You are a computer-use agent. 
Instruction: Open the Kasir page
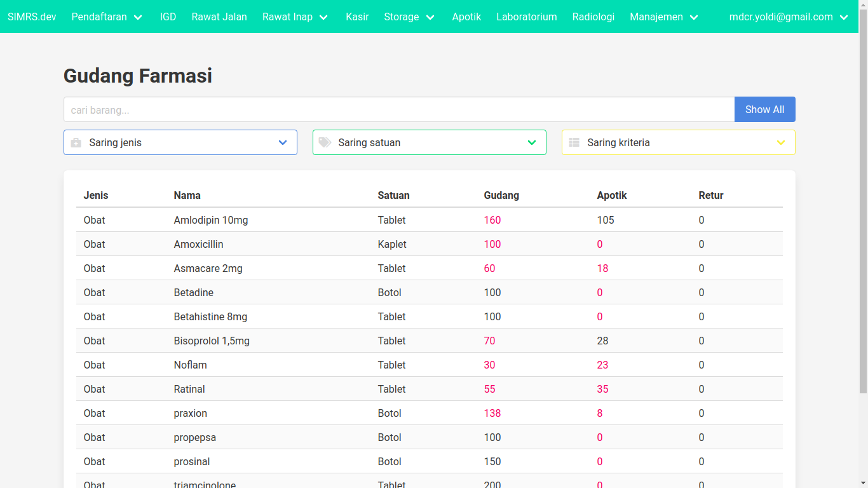point(357,17)
